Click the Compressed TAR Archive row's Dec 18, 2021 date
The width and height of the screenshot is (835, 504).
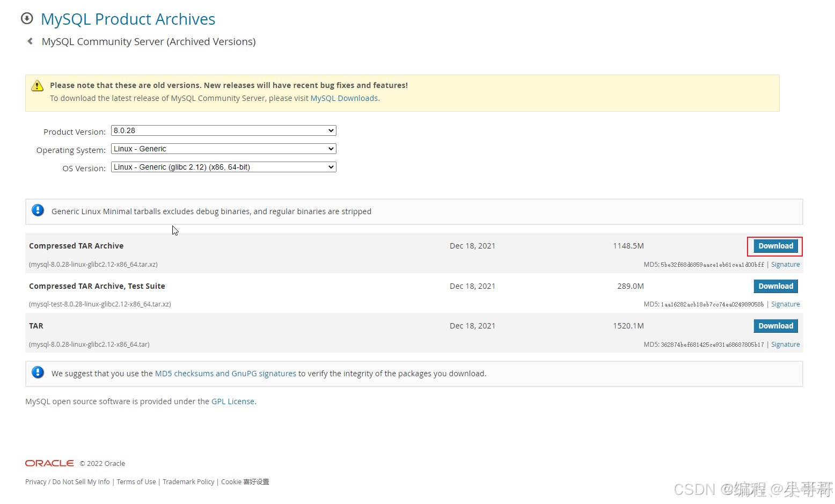click(472, 246)
